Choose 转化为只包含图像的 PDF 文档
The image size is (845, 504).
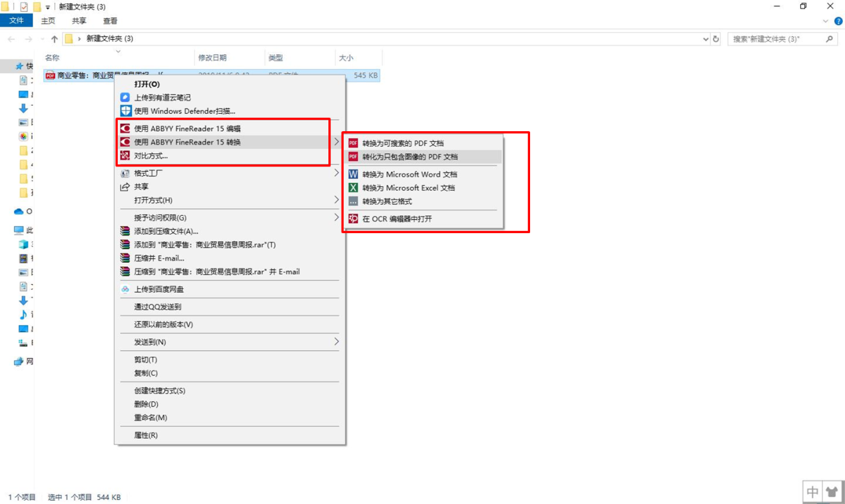pyautogui.click(x=423, y=157)
